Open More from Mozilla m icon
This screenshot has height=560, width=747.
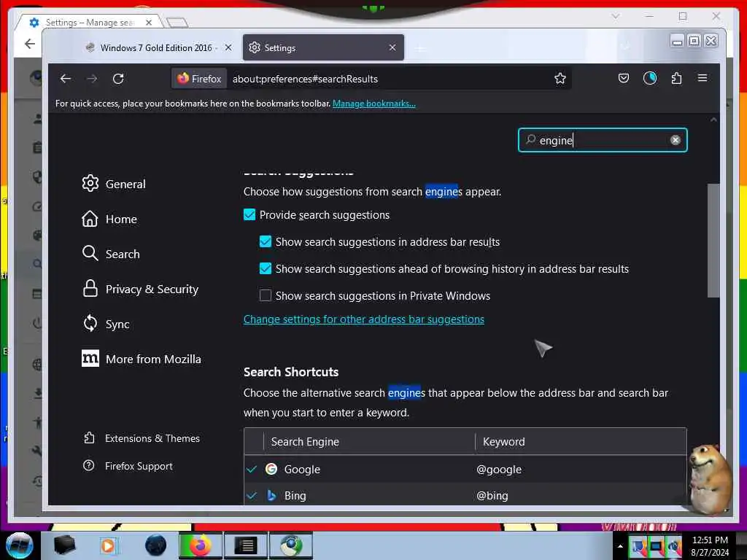(x=90, y=359)
